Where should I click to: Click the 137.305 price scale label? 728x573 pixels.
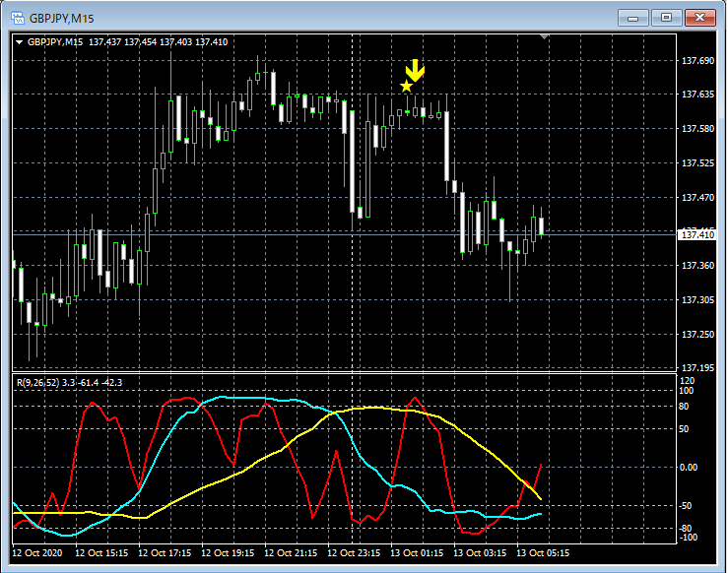697,300
